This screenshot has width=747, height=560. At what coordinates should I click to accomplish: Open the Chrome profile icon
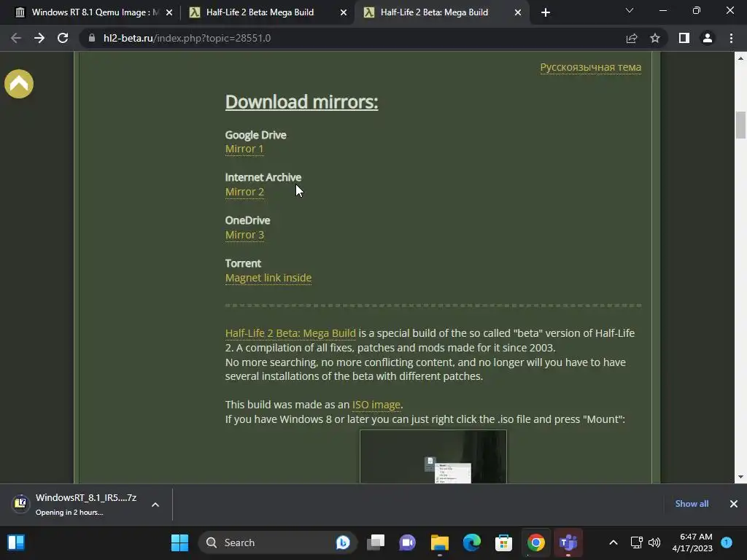[x=708, y=38]
